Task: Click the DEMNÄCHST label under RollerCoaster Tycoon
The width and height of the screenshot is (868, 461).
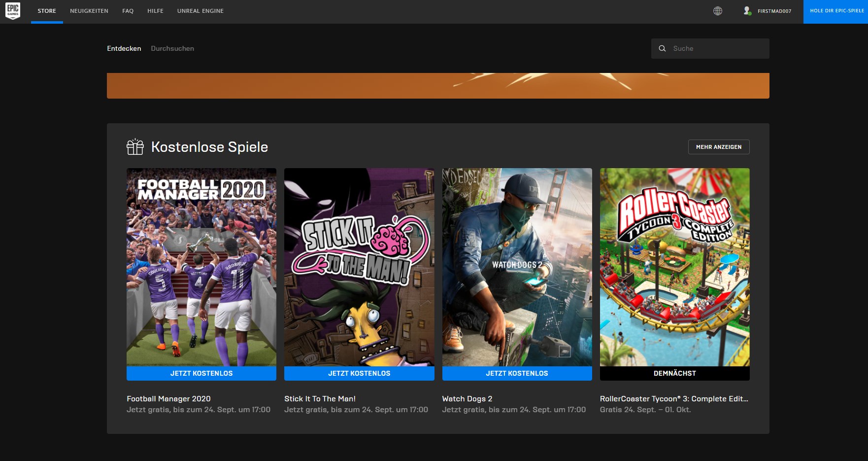Action: 675,373
